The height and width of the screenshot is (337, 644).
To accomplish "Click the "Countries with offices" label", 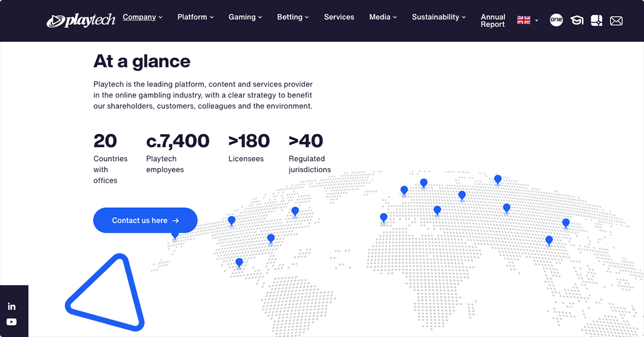I will click(111, 170).
